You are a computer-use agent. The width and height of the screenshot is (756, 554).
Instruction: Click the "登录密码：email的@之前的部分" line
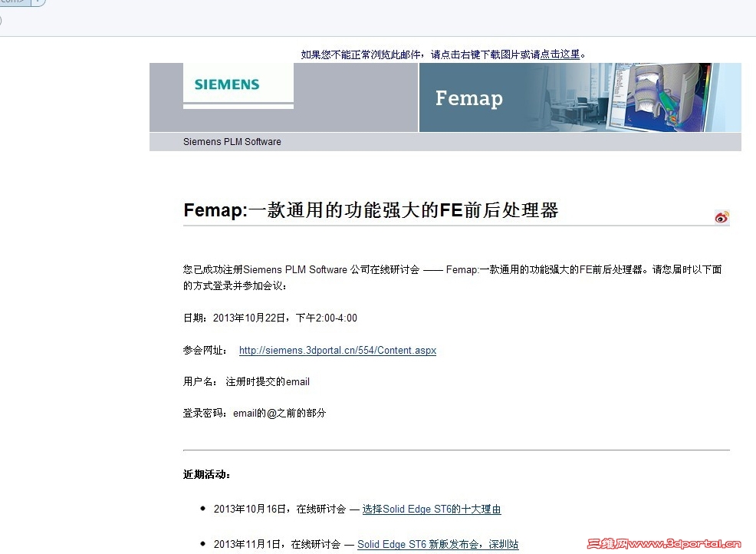255,413
